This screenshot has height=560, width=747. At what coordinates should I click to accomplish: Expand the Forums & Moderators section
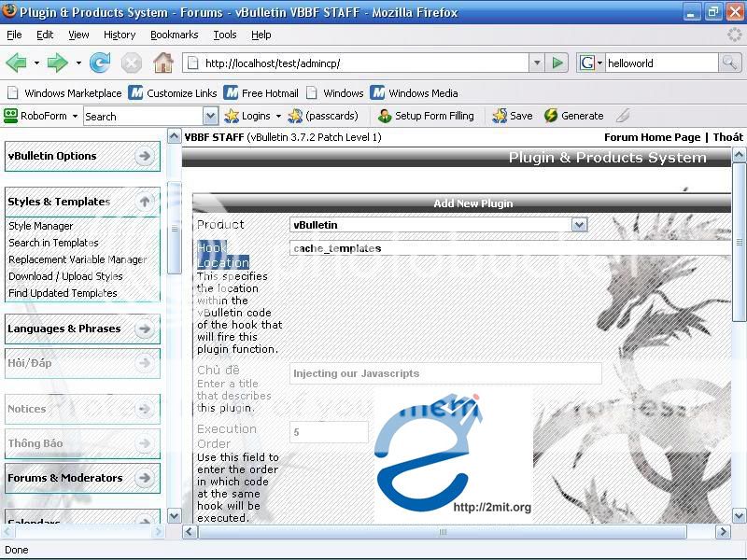[x=145, y=478]
